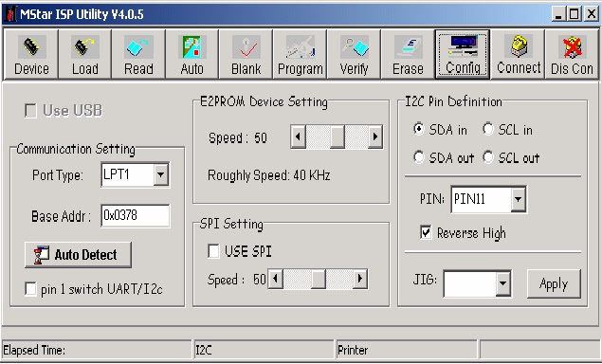Select the Erase tool
The image size is (602, 364).
coord(408,54)
